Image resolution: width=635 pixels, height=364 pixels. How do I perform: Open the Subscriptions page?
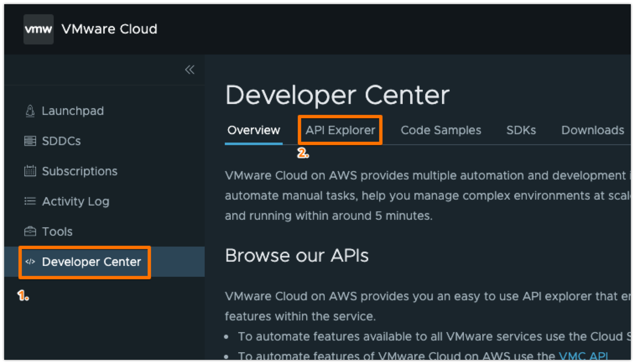point(80,171)
